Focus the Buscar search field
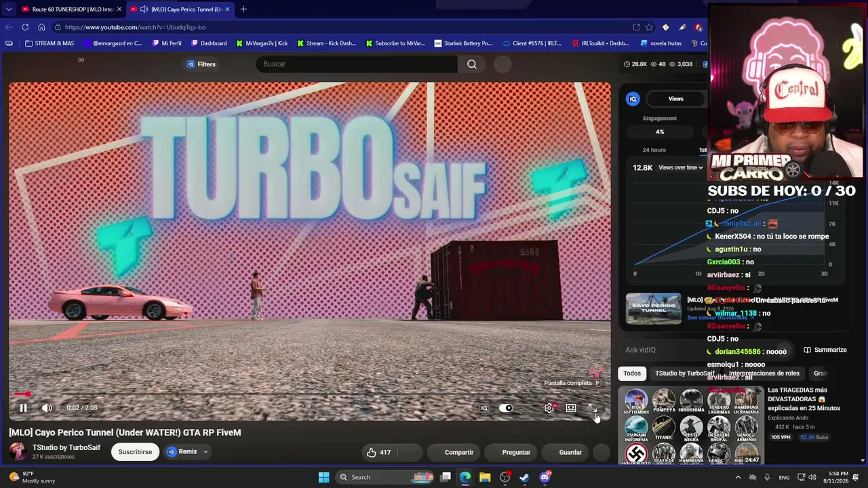 357,64
